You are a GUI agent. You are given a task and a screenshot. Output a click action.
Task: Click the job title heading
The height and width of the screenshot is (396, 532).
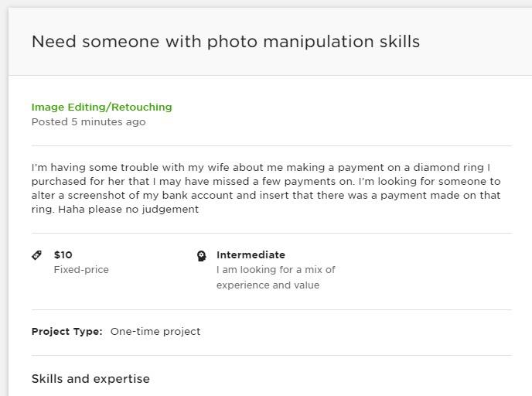click(x=225, y=42)
